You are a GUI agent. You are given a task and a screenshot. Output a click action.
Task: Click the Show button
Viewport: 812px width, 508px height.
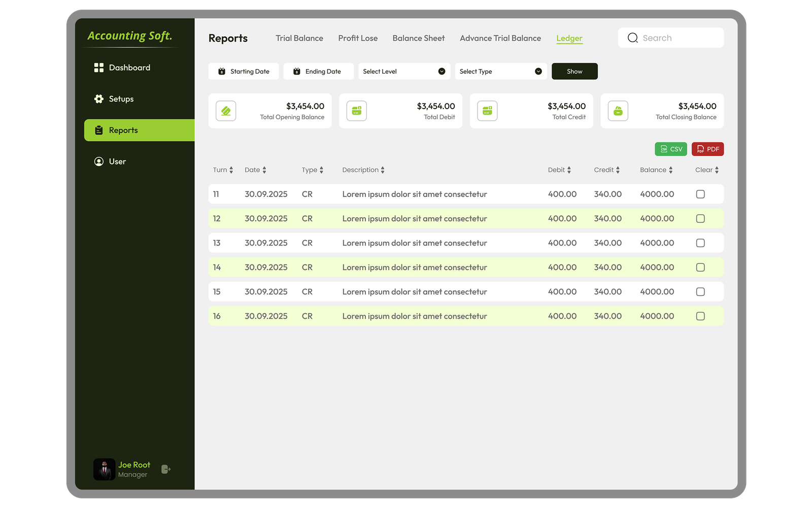click(x=574, y=71)
